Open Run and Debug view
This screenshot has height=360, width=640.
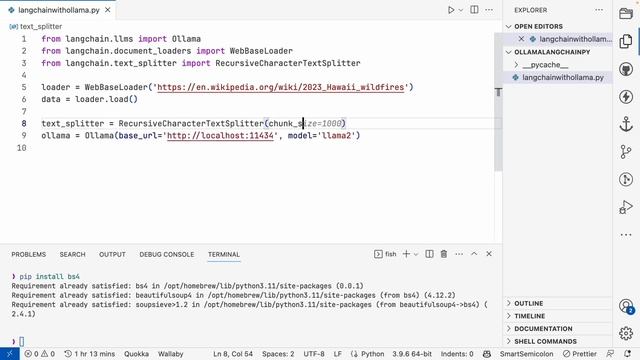pos(626,207)
